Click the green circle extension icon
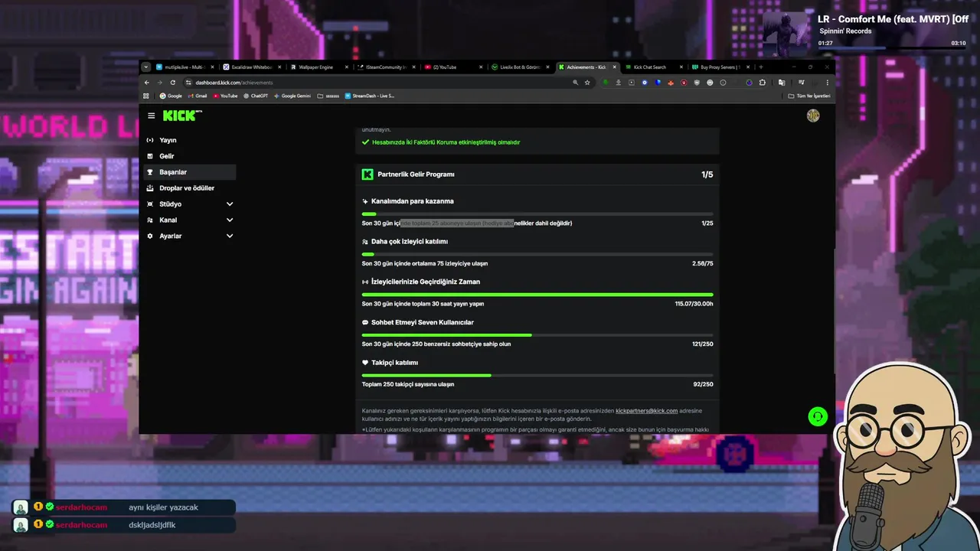 point(606,83)
